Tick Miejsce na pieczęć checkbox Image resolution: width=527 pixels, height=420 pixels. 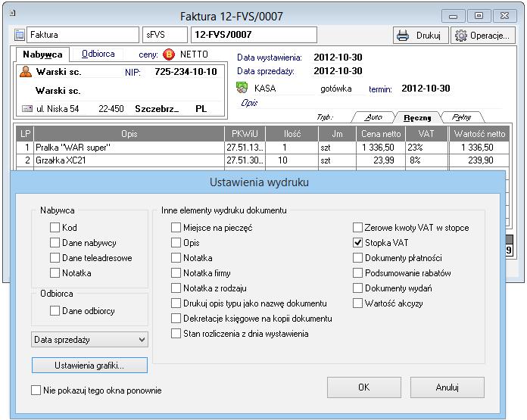(x=176, y=228)
